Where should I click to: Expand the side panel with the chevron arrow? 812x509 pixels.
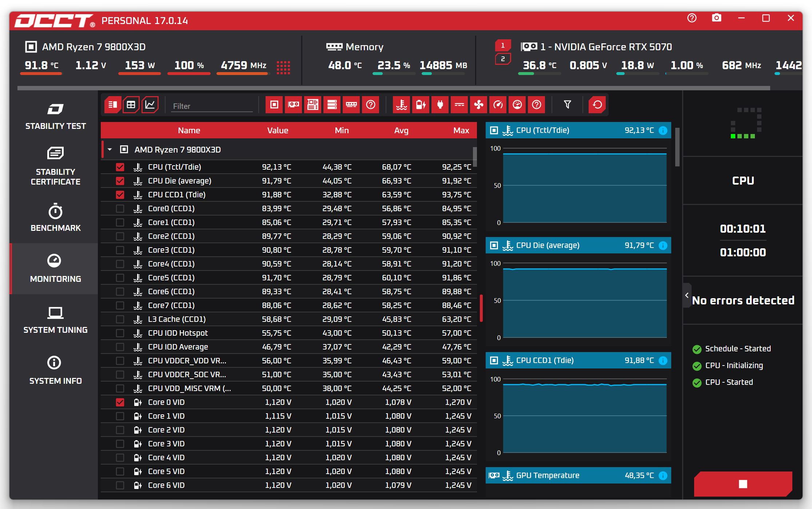687,295
